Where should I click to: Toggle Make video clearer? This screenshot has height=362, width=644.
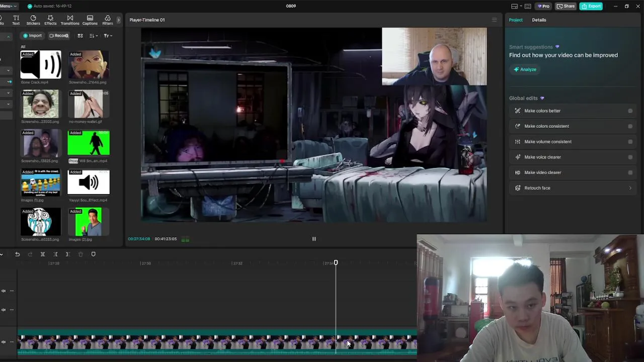click(x=630, y=172)
